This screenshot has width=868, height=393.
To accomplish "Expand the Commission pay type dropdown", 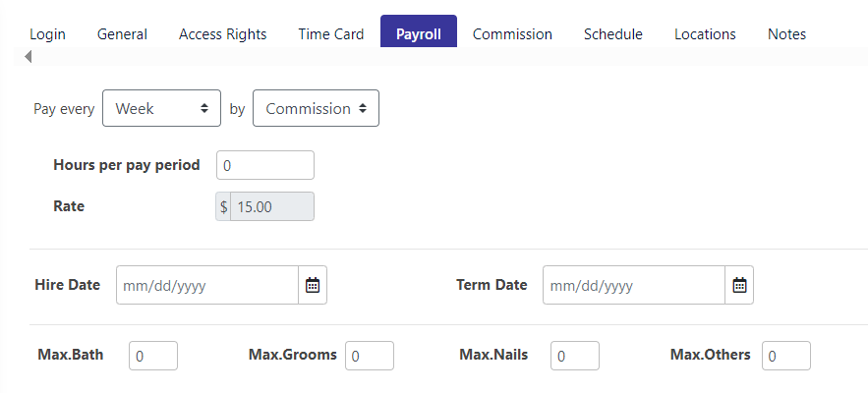I will pyautogui.click(x=317, y=108).
